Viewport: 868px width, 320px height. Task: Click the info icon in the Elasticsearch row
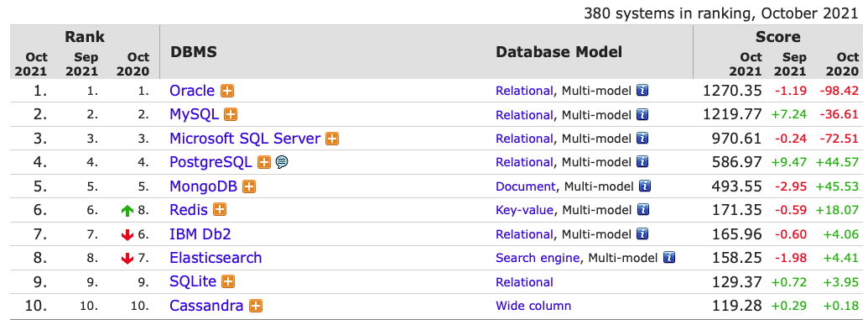(669, 257)
